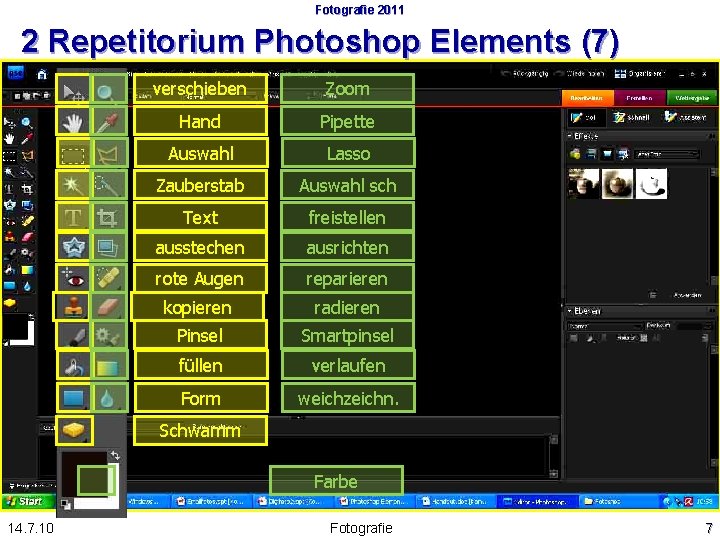The image size is (720, 540).
Task: Choose Smart Brush gear in small left toolbox
Action: coord(27,253)
